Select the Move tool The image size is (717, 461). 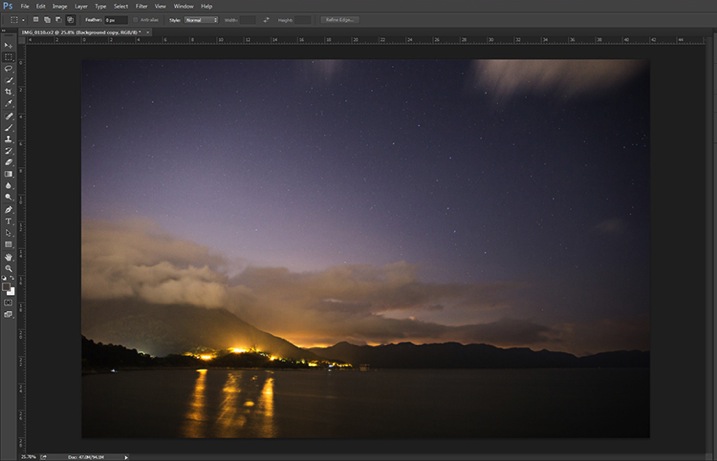[x=8, y=46]
